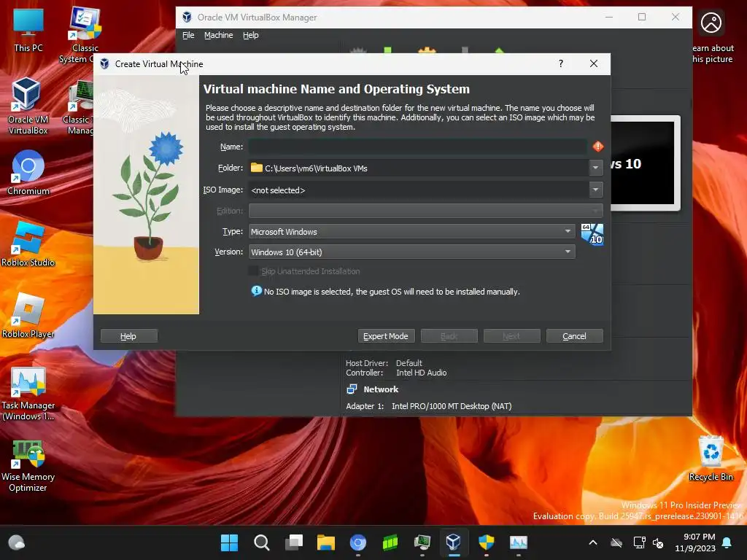Open the Machine menu in VirtualBox Manager
The height and width of the screenshot is (560, 747).
pyautogui.click(x=219, y=35)
